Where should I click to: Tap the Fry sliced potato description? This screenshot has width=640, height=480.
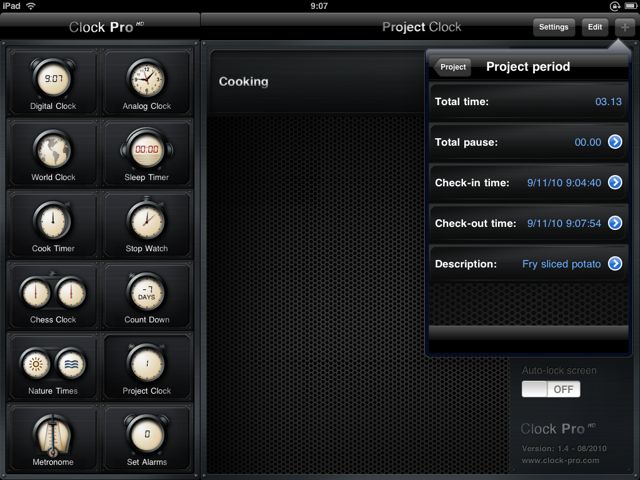(561, 264)
